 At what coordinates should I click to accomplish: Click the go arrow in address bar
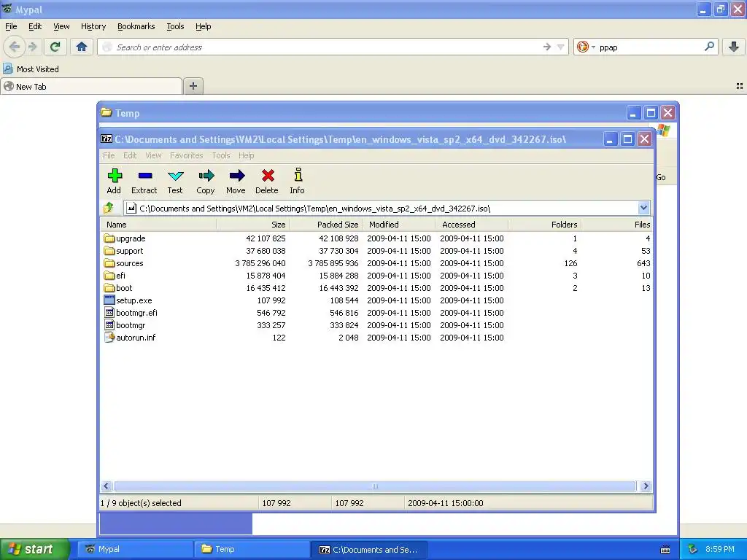pyautogui.click(x=547, y=47)
